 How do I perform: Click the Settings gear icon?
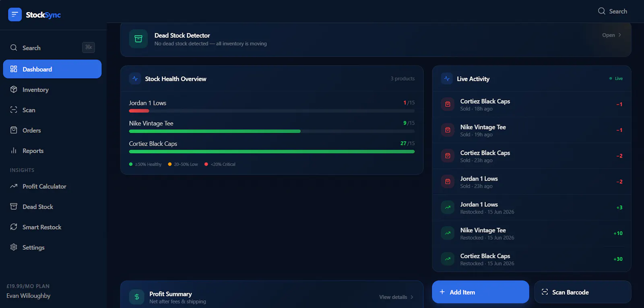pyautogui.click(x=14, y=247)
